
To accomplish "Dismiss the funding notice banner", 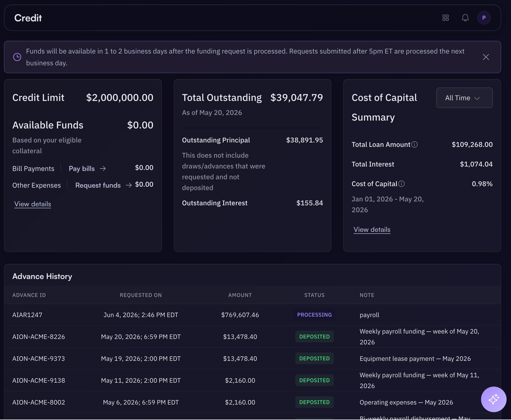I will click(x=486, y=57).
